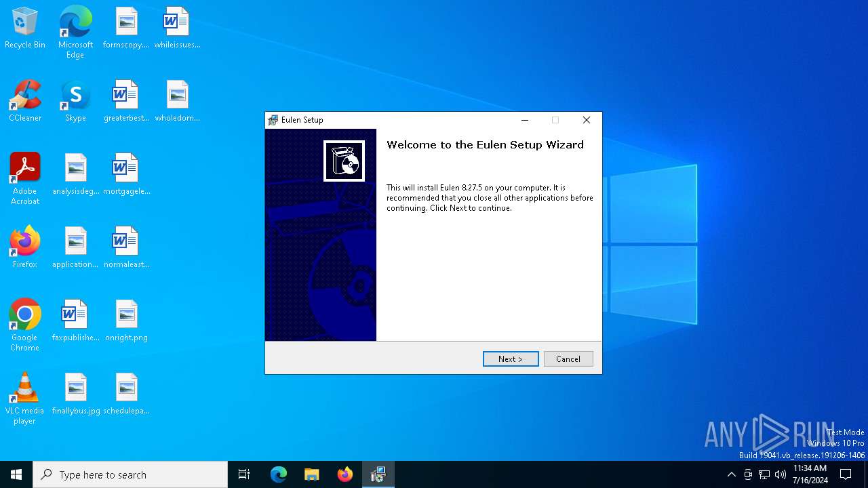
Task: Click the Eulen Setup taskbar button
Action: tap(378, 474)
